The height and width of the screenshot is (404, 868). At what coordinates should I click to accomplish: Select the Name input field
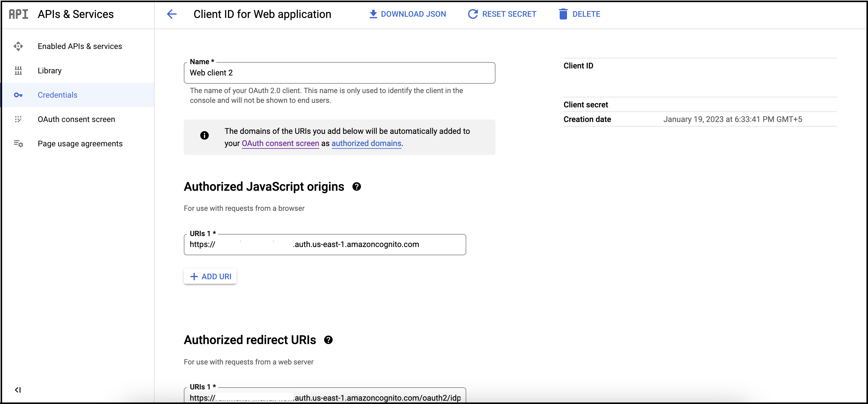point(338,72)
